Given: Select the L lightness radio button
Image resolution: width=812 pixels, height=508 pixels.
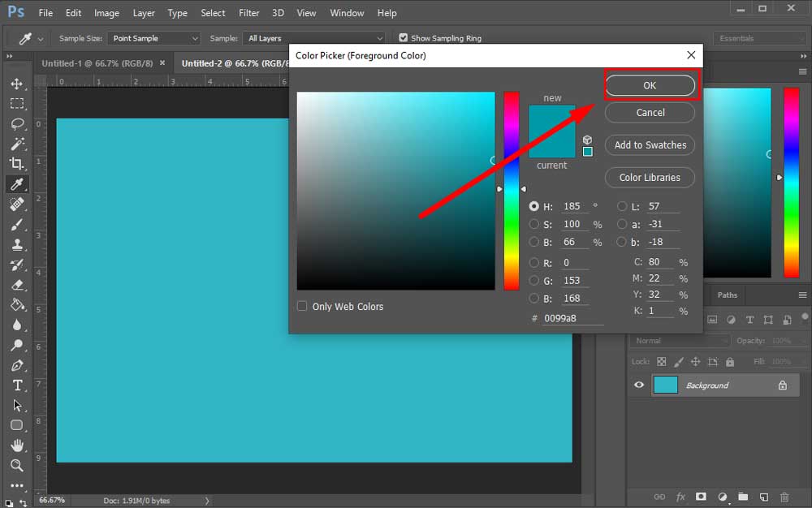Looking at the screenshot, I should tap(621, 206).
